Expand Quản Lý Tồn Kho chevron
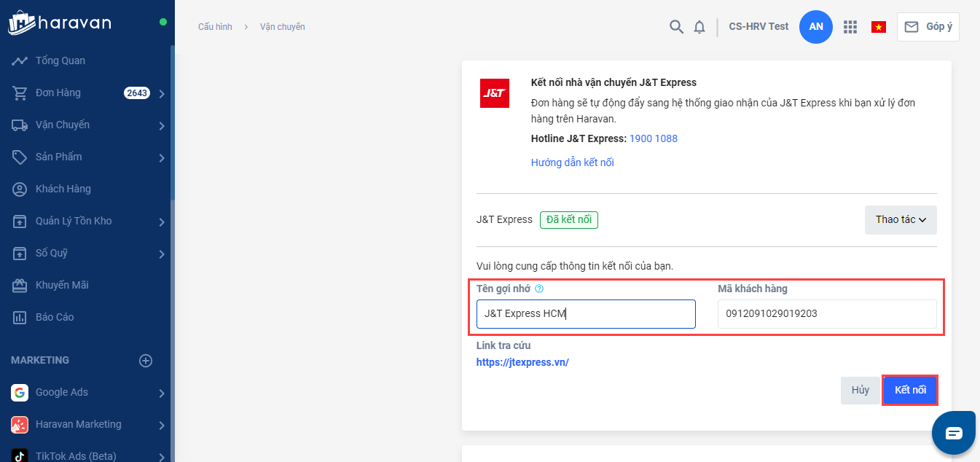Image resolution: width=980 pixels, height=462 pixels. 162,222
